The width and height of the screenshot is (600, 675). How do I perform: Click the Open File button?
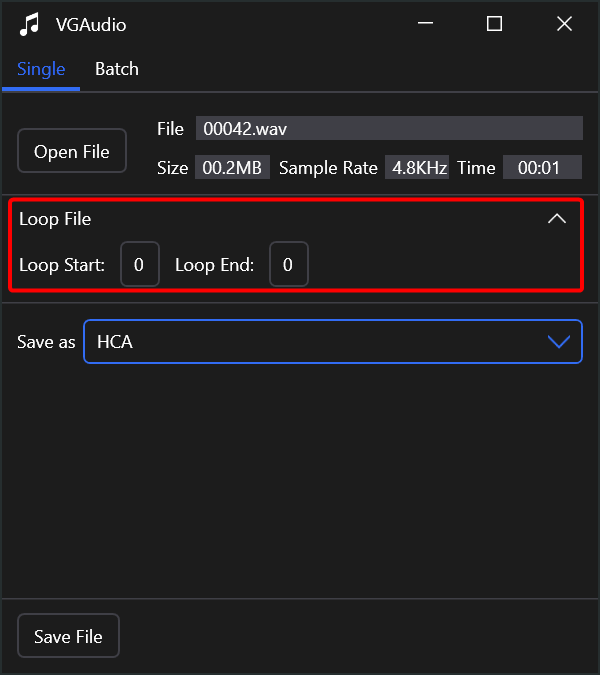click(x=72, y=151)
